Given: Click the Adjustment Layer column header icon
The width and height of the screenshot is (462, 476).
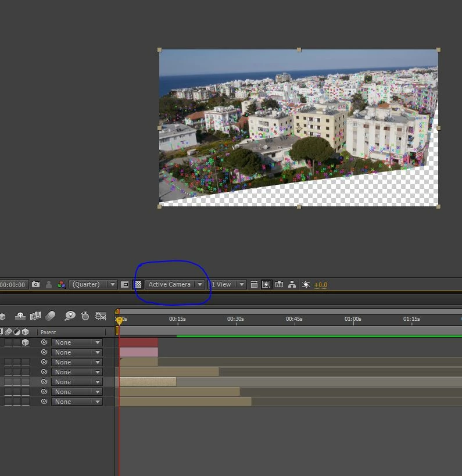Looking at the screenshot, I should (x=17, y=332).
